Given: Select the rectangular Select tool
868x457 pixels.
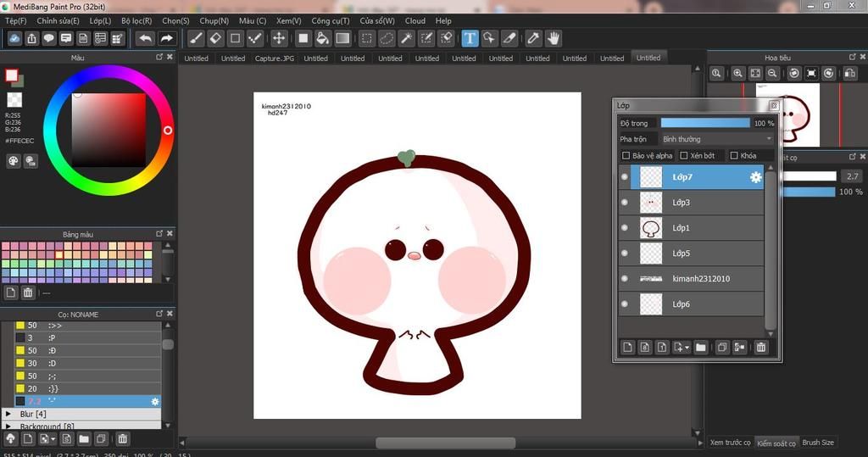Looking at the screenshot, I should tap(366, 38).
